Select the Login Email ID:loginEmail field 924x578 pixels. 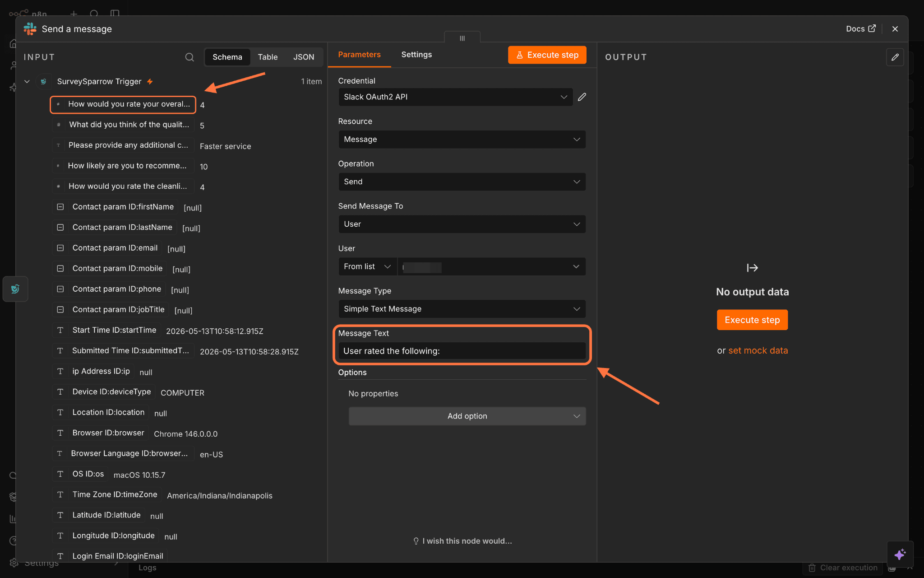pyautogui.click(x=110, y=556)
